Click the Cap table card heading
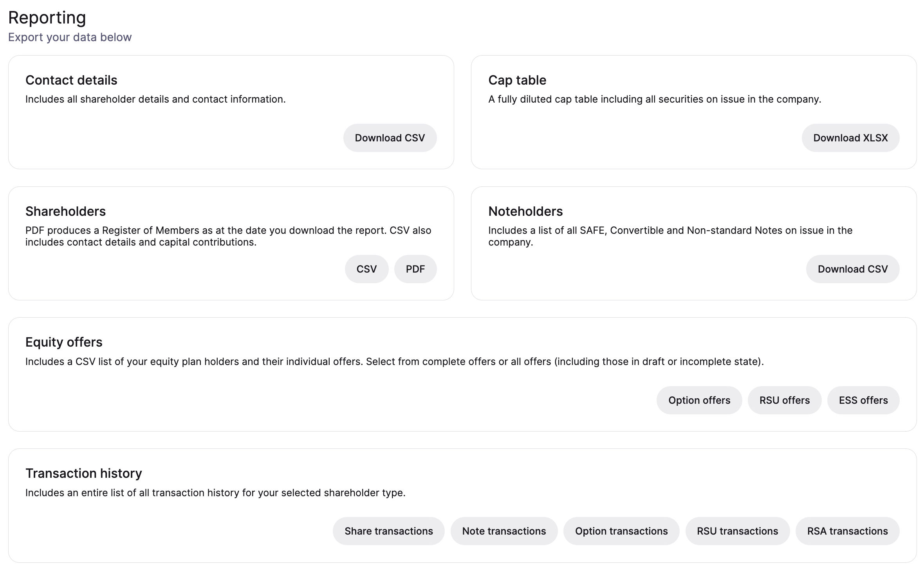The height and width of the screenshot is (571, 924). point(517,80)
